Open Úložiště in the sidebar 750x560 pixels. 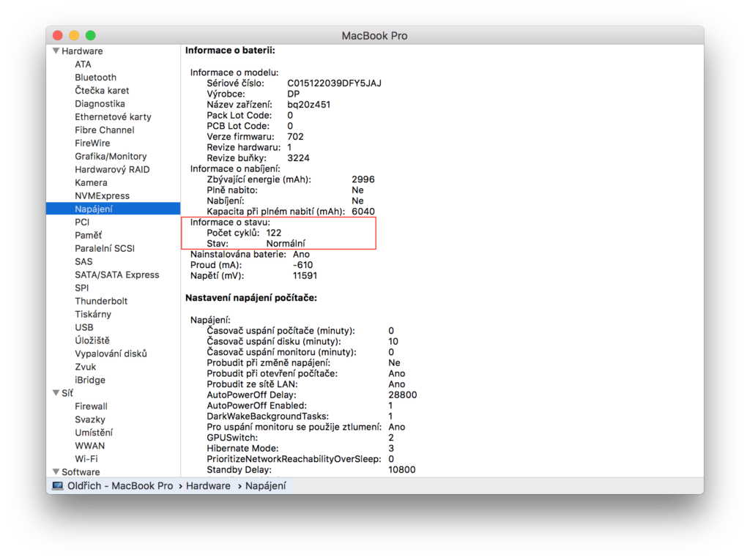tap(92, 340)
